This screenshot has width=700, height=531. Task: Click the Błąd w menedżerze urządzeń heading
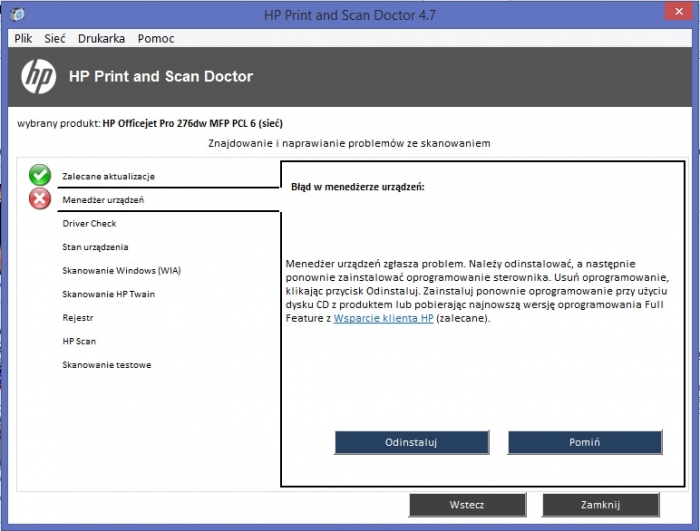pyautogui.click(x=358, y=187)
